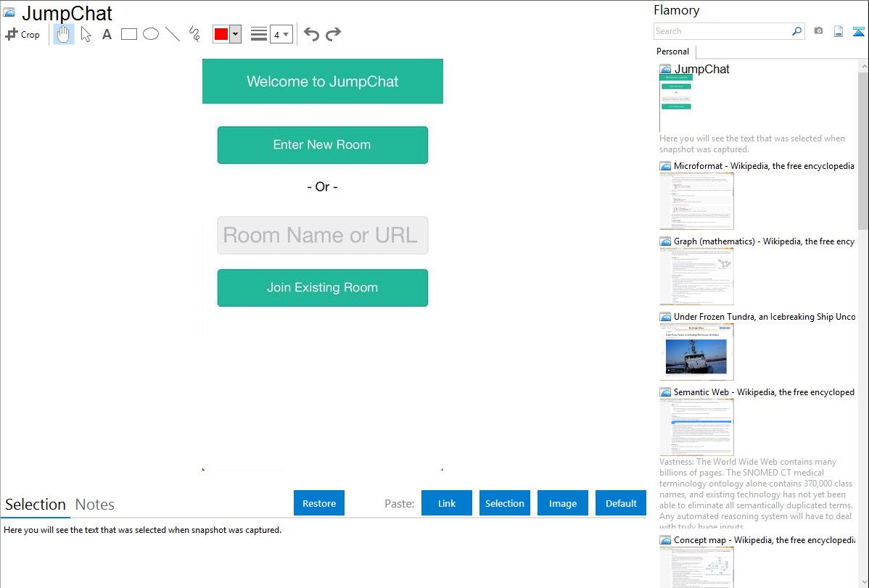Image resolution: width=869 pixels, height=588 pixels.
Task: Switch to the Personal tab
Action: [x=673, y=51]
